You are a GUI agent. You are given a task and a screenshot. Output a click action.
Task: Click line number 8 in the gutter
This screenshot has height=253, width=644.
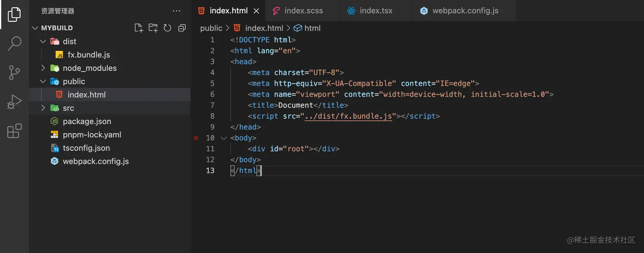[212, 116]
